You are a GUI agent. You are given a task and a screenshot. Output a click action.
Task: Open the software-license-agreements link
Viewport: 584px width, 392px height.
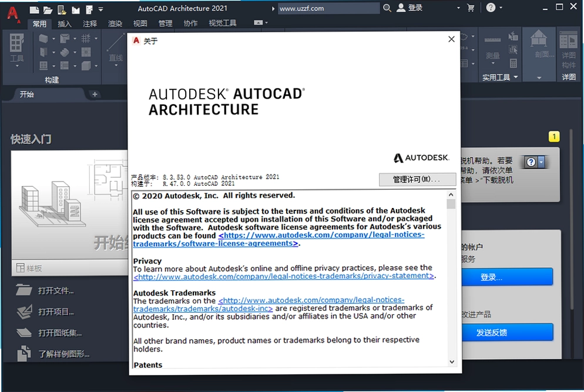[x=278, y=239]
